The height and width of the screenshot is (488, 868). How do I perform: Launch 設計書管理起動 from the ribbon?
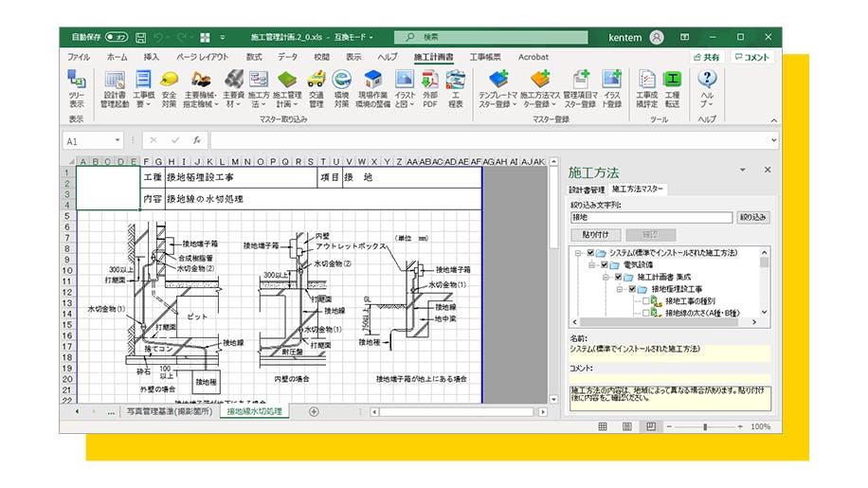(x=115, y=88)
